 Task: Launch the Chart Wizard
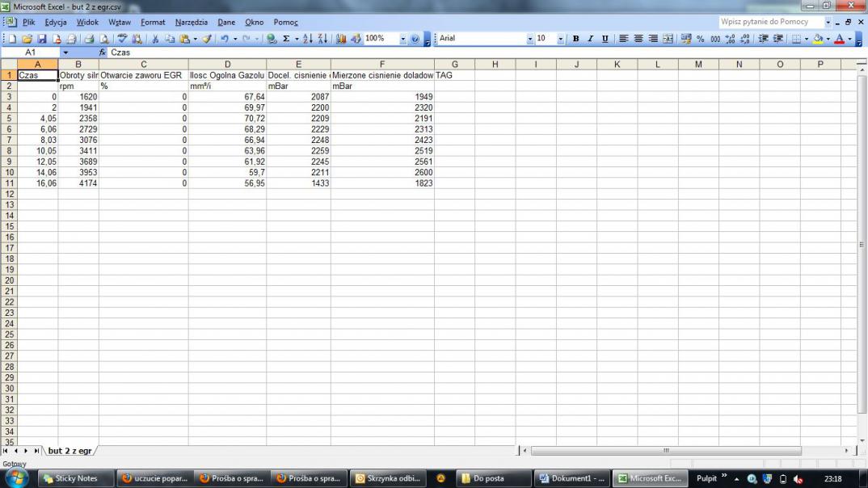pos(341,39)
